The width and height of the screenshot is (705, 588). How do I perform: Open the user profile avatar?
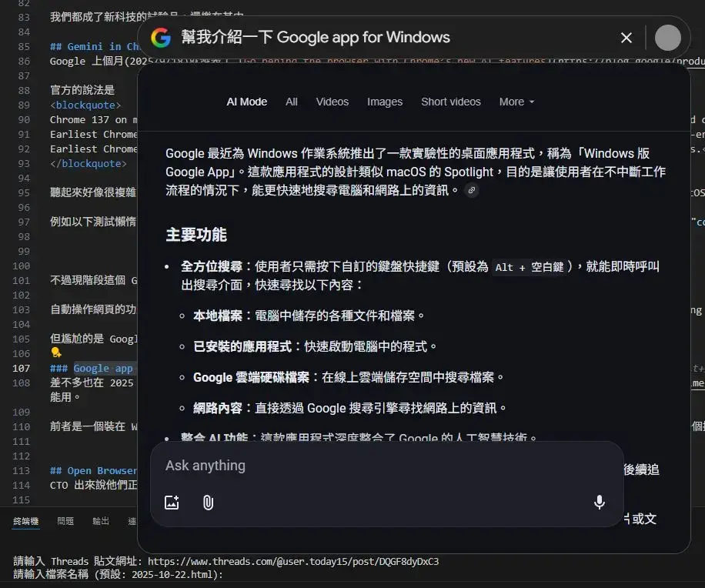coord(667,38)
